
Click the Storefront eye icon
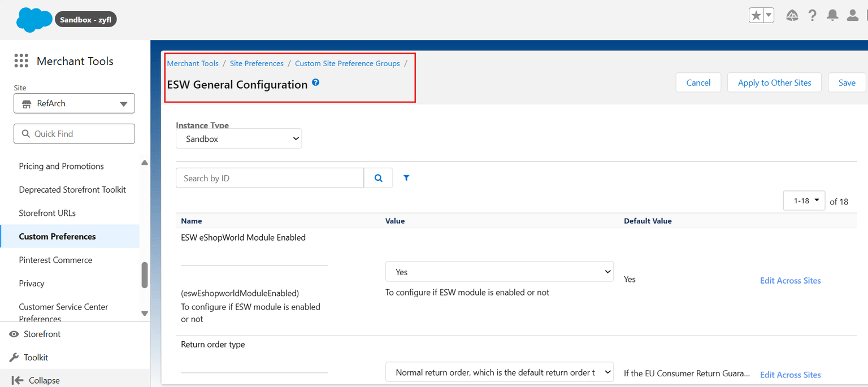14,334
